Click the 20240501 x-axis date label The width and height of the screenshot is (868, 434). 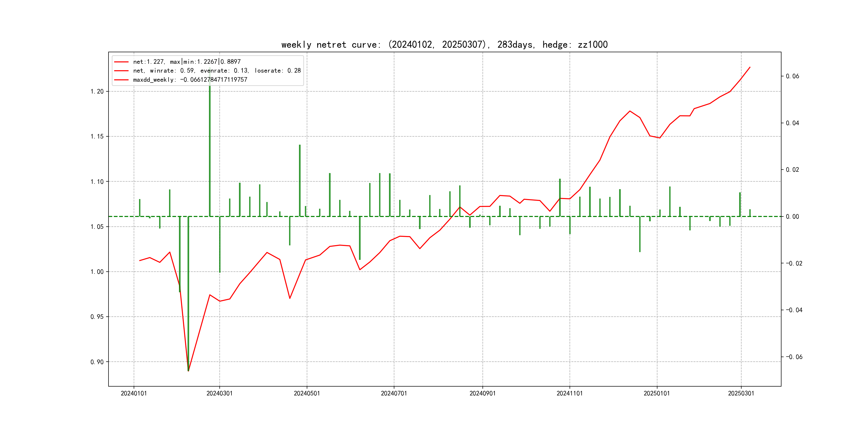[307, 393]
